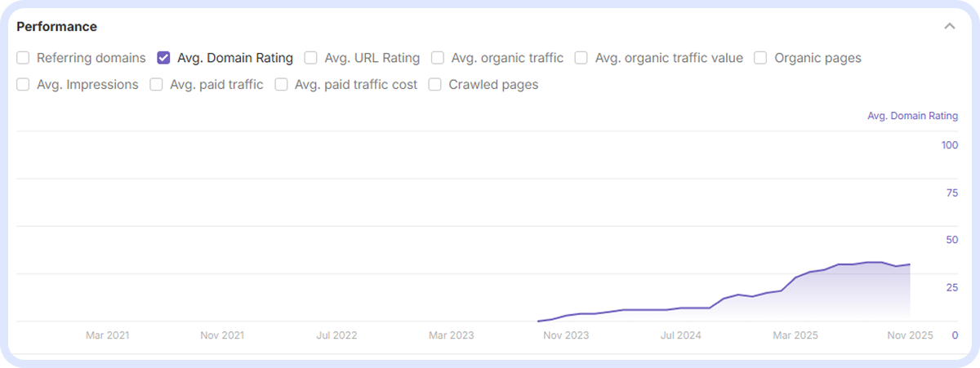Check Avg. organic traffic value
The image size is (980, 368).
pyautogui.click(x=581, y=58)
